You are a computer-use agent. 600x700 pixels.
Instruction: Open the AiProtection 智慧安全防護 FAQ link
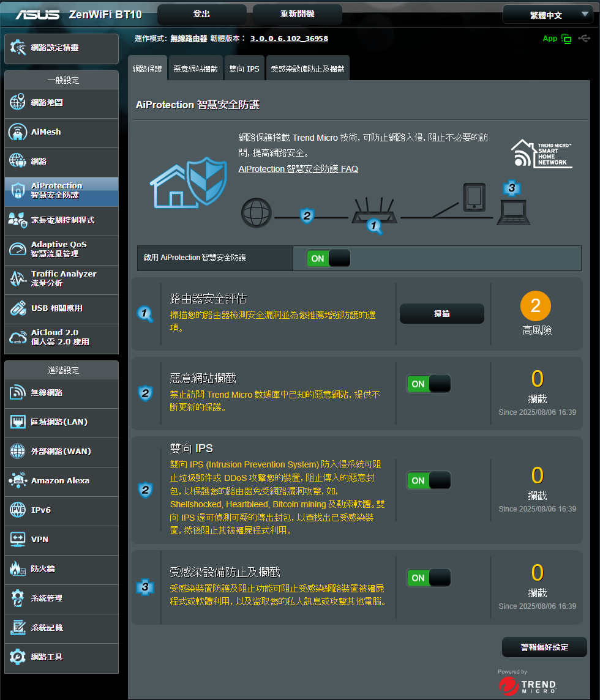[298, 169]
